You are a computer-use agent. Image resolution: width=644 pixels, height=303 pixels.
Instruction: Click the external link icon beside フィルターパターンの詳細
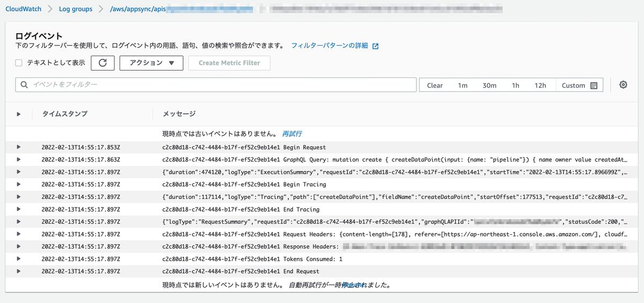point(375,46)
